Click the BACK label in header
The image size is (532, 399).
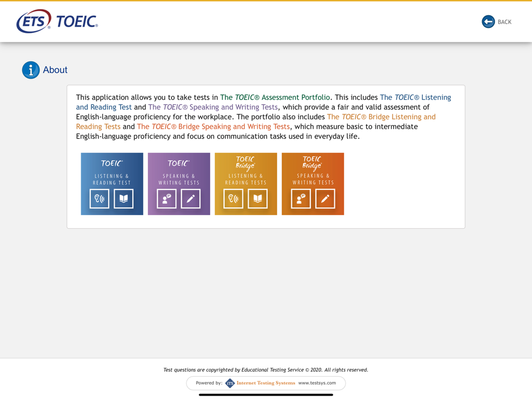click(x=505, y=22)
